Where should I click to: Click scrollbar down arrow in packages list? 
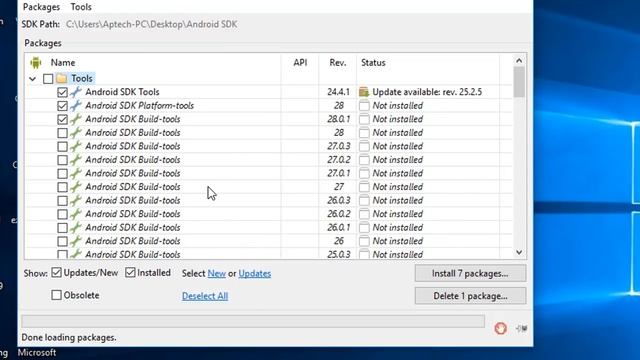coord(519,252)
